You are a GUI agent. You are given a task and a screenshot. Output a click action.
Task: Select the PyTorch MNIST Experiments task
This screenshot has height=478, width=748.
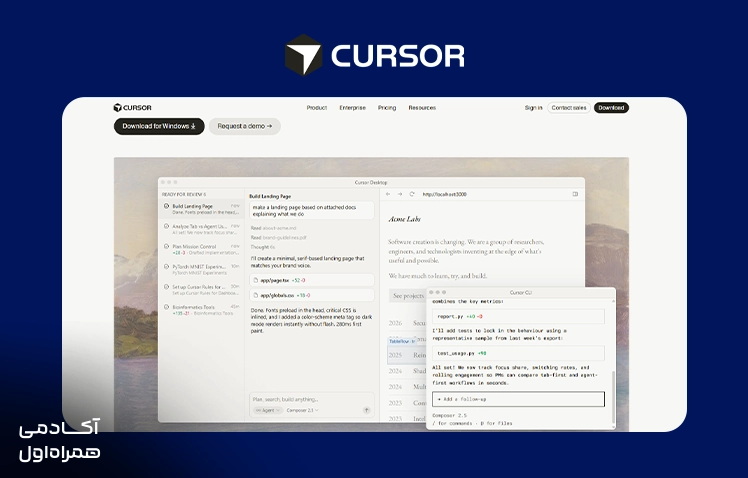pos(201,270)
